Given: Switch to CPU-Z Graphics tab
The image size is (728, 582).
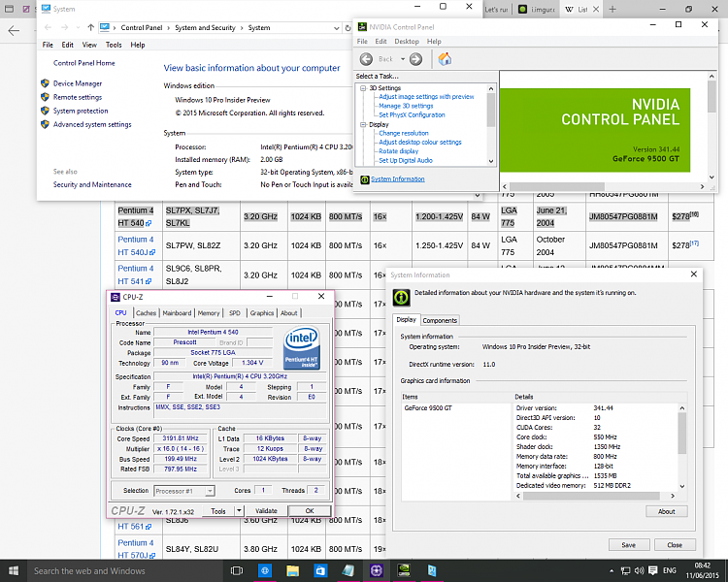Looking at the screenshot, I should click(262, 313).
